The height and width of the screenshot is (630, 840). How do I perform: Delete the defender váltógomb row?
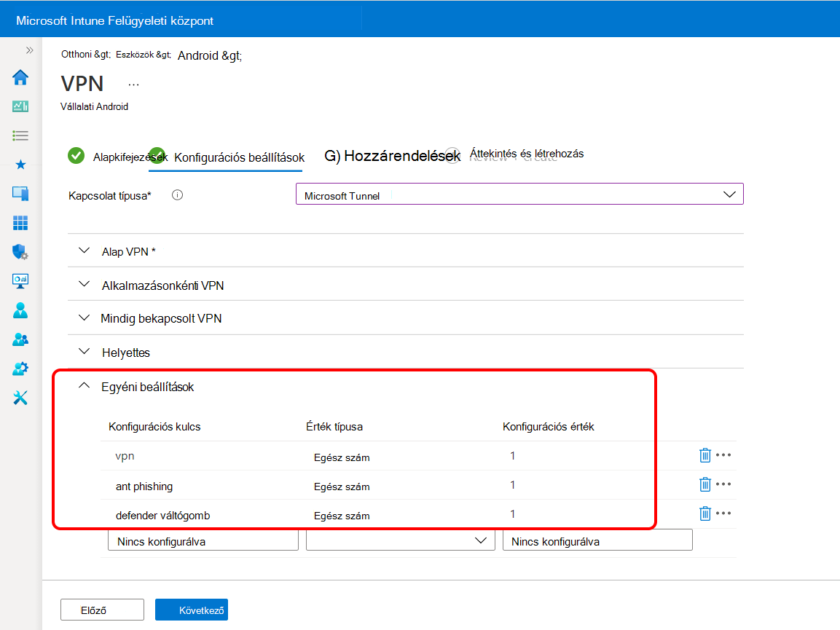pyautogui.click(x=705, y=513)
